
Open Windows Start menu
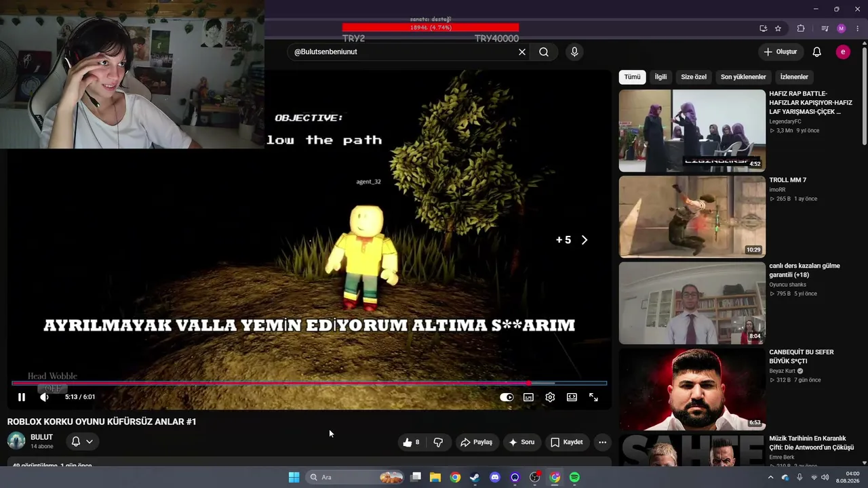click(x=294, y=477)
